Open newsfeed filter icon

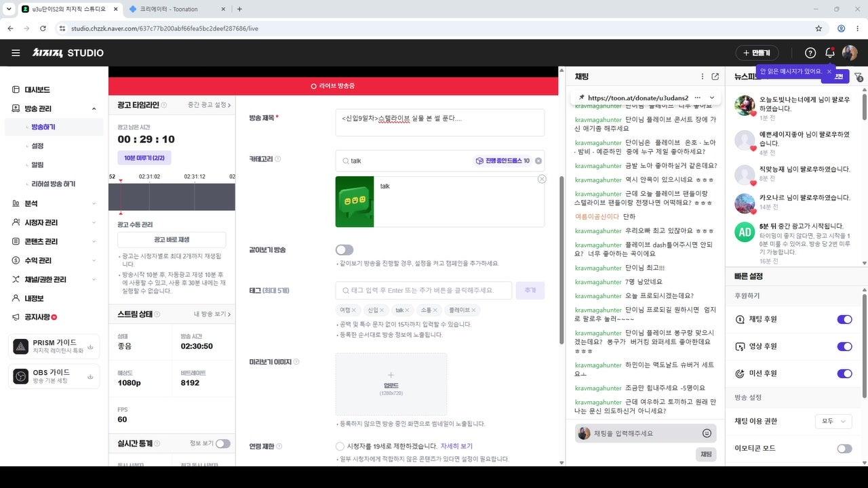tap(859, 77)
